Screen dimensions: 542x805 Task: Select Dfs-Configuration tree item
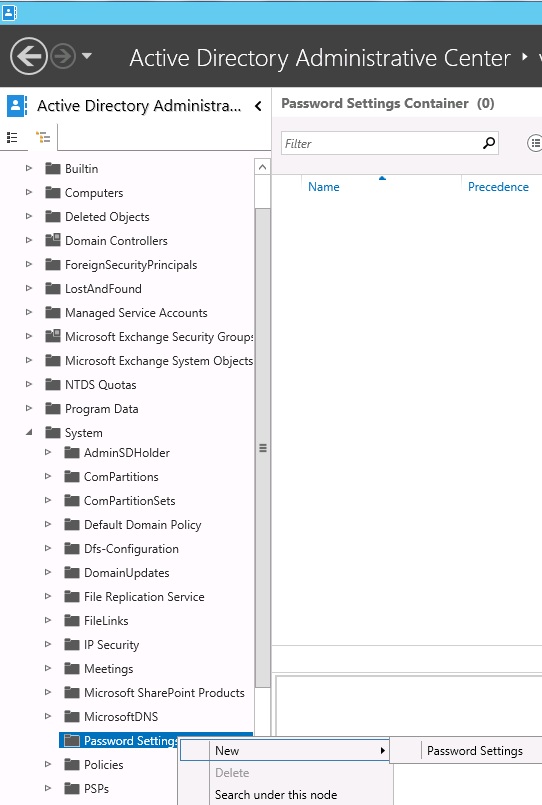coord(131,549)
